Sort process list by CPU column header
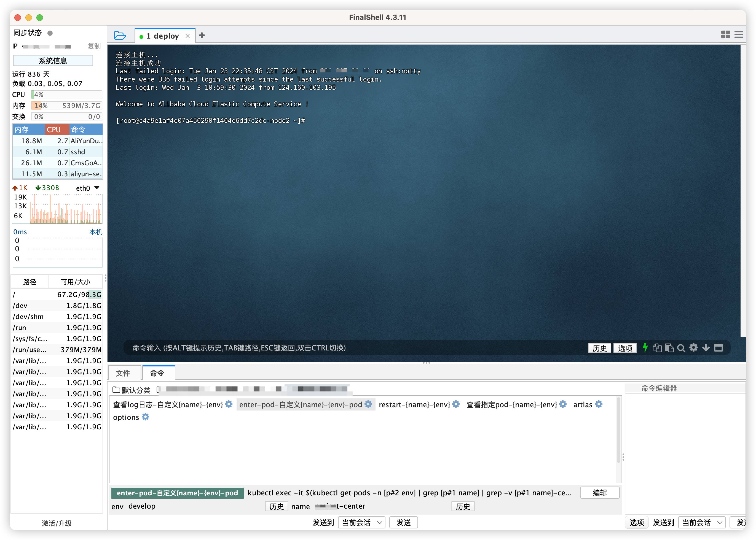 tap(57, 129)
